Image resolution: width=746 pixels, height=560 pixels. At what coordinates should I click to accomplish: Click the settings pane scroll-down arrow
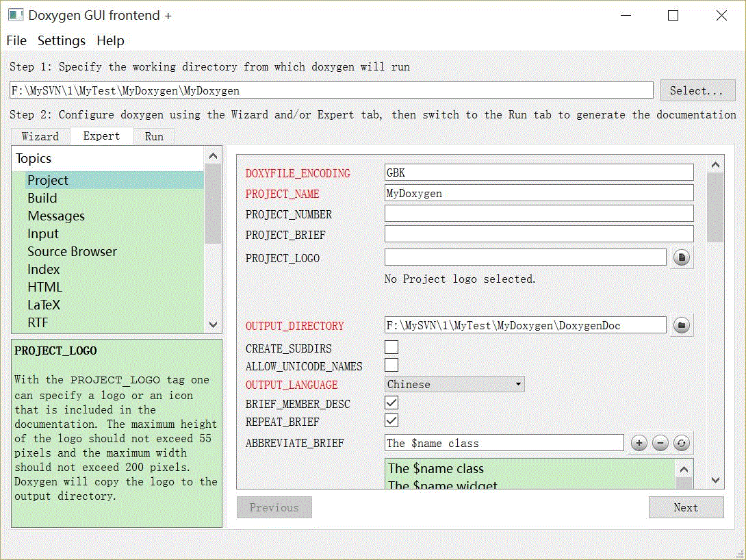(x=715, y=480)
